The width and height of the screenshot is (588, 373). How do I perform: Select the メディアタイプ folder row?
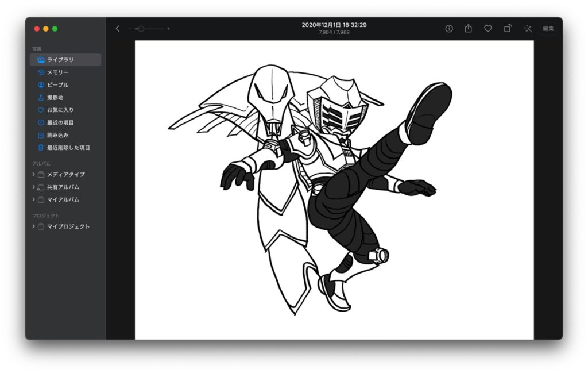coord(65,175)
